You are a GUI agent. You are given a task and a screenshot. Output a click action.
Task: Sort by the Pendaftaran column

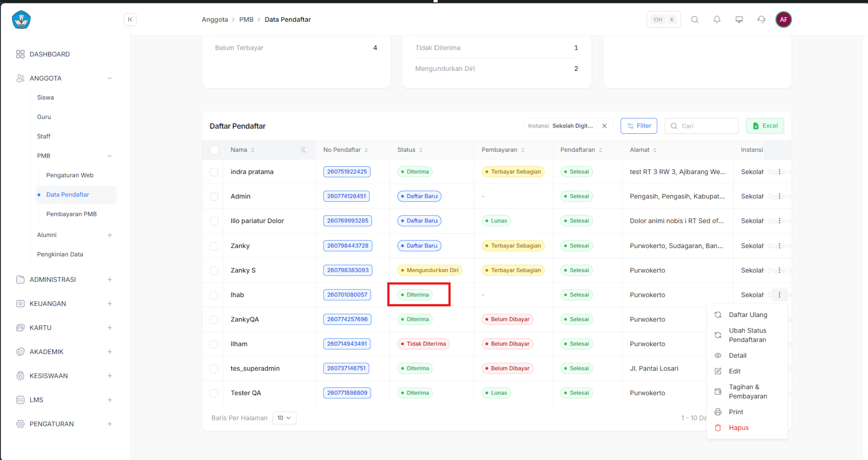click(x=600, y=150)
